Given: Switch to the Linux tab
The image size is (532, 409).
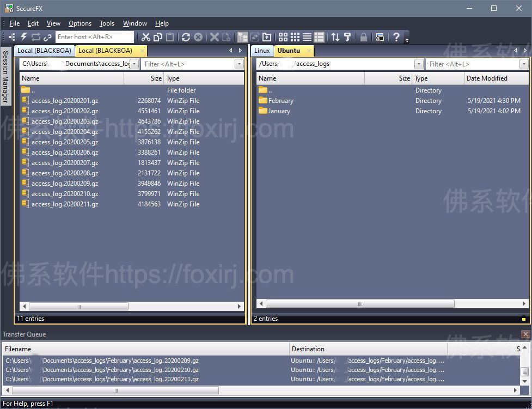Looking at the screenshot, I should [x=262, y=50].
